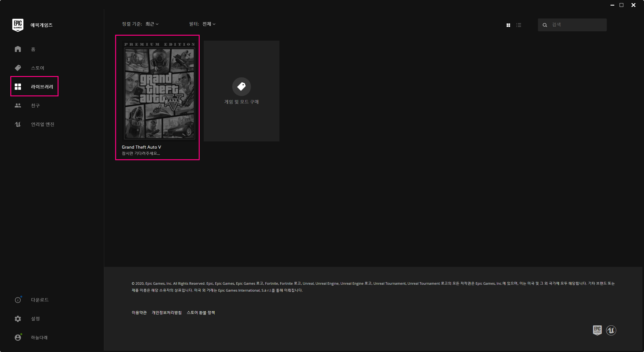644x352 pixels.
Task: Open the 개인정보처리방침 privacy policy link
Action: [x=166, y=313]
